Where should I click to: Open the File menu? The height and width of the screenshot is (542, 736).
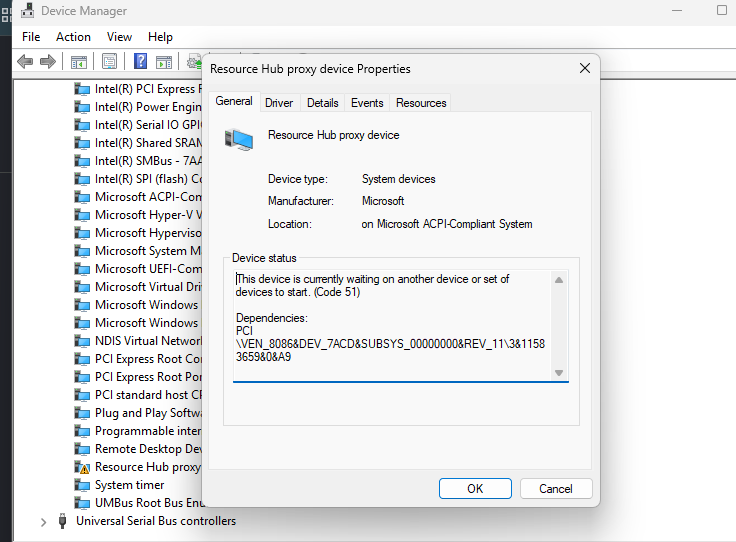click(x=31, y=37)
